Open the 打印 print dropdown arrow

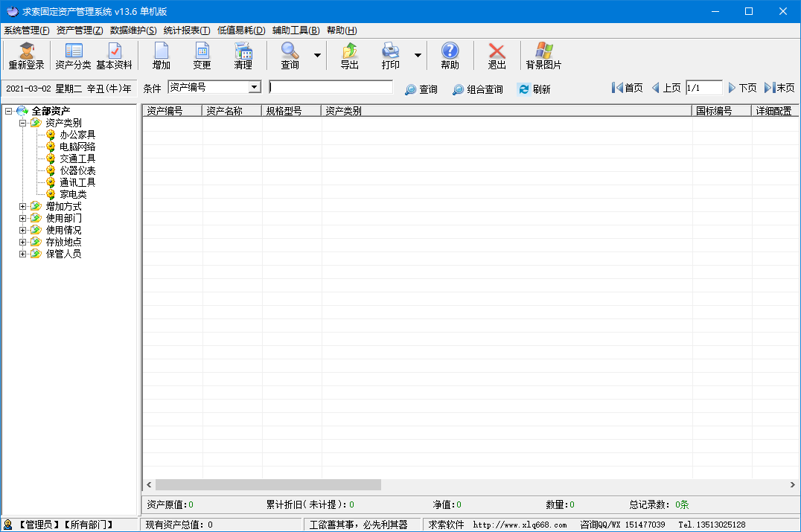tap(418, 56)
